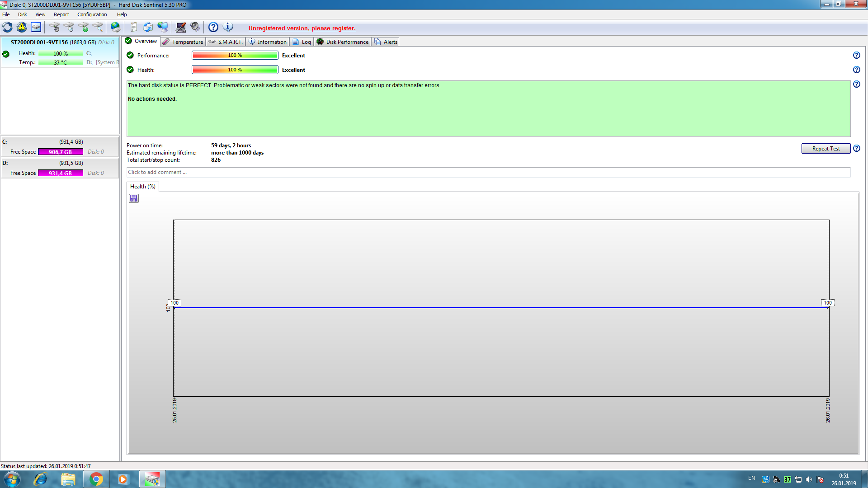The image size is (868, 488).
Task: Switch to the Temperature tab
Action: coord(183,42)
